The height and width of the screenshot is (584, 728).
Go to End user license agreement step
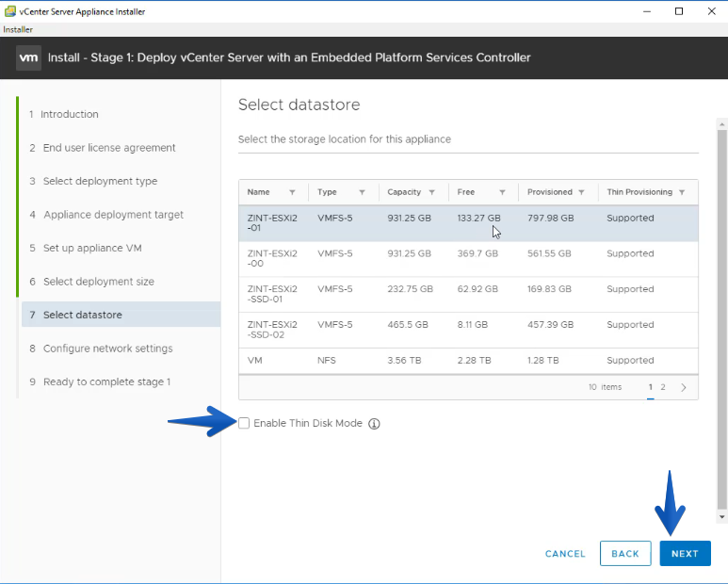click(103, 148)
